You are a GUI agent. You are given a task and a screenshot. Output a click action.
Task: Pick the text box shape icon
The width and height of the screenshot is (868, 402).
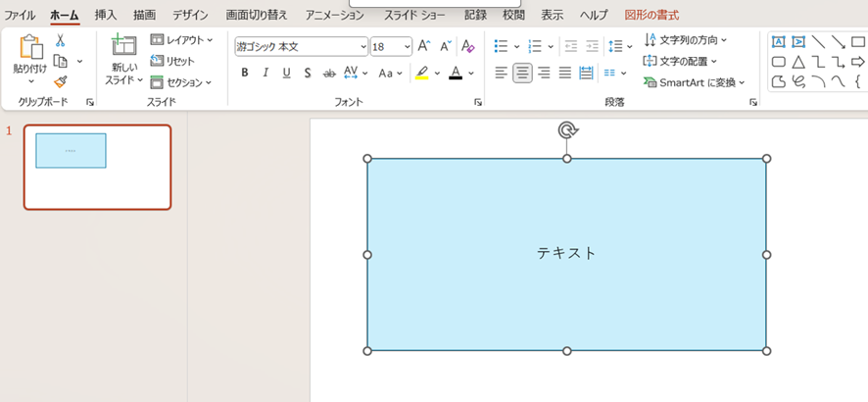tap(779, 41)
